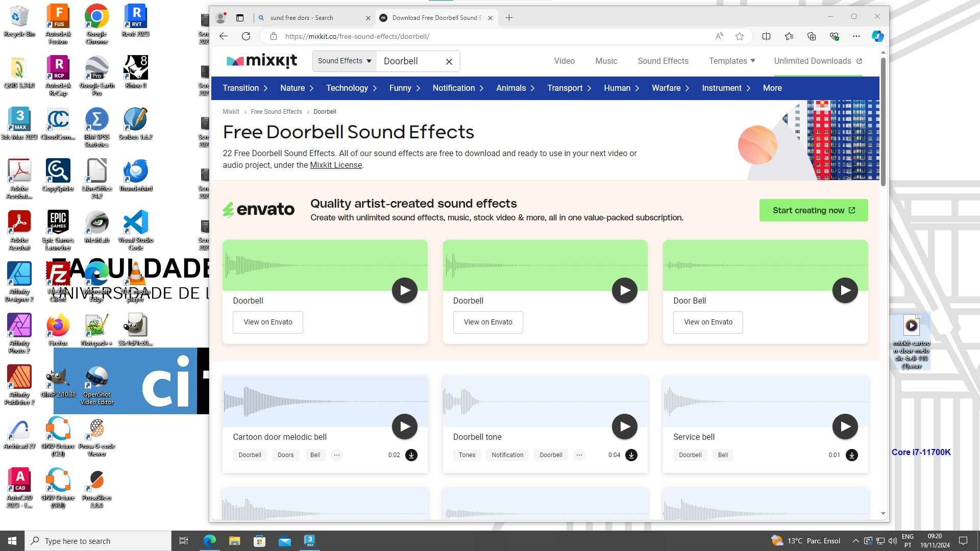This screenshot has height=551, width=980.
Task: Select the mixkit cartoon door melodic bell wav file
Action: coord(911,342)
